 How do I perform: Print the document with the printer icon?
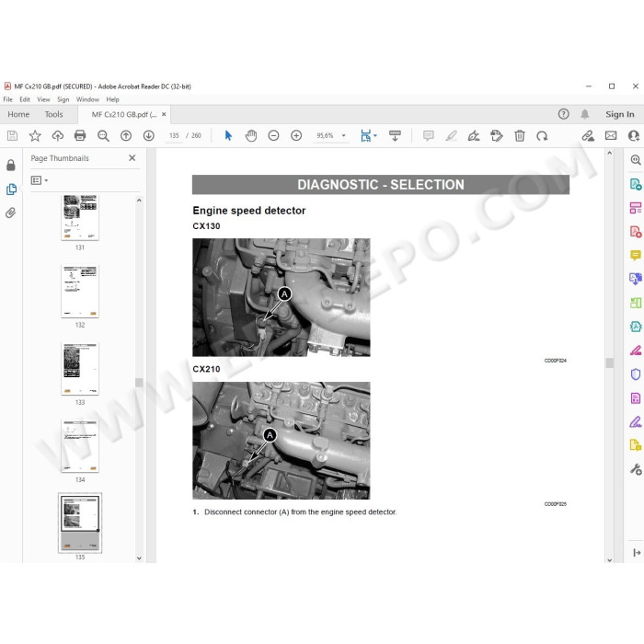tap(80, 135)
